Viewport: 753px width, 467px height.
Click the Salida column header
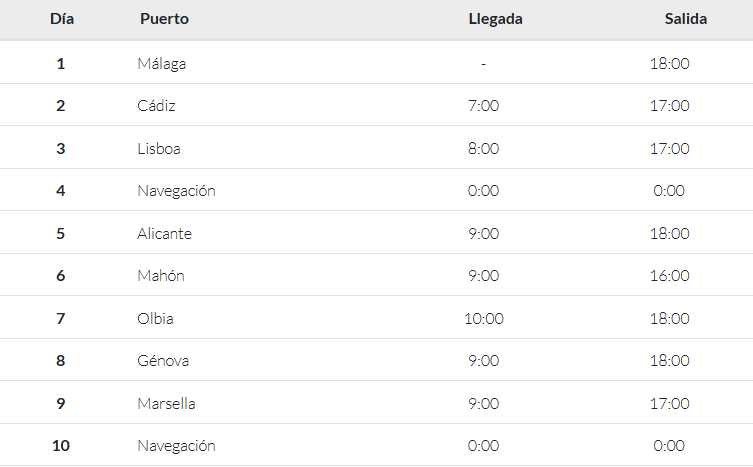point(685,19)
